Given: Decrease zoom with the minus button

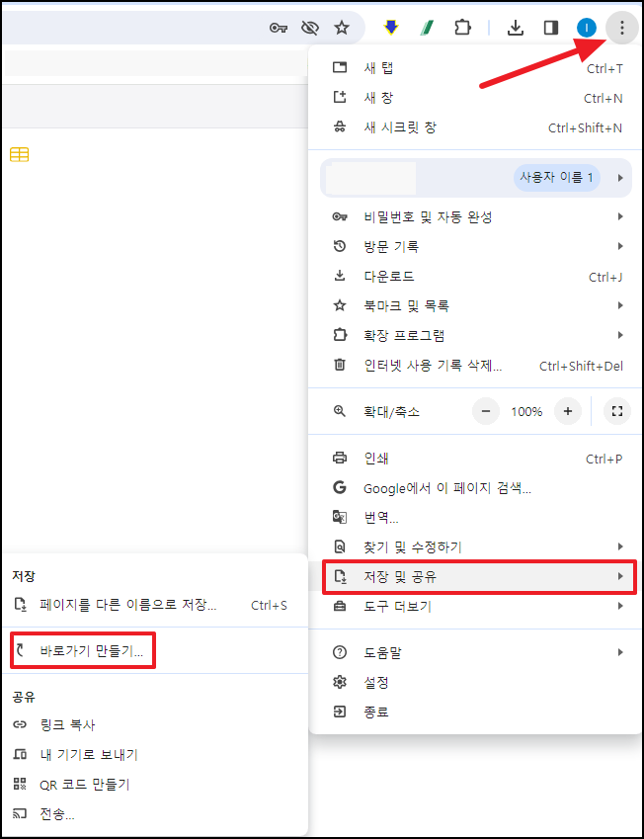Looking at the screenshot, I should [486, 411].
